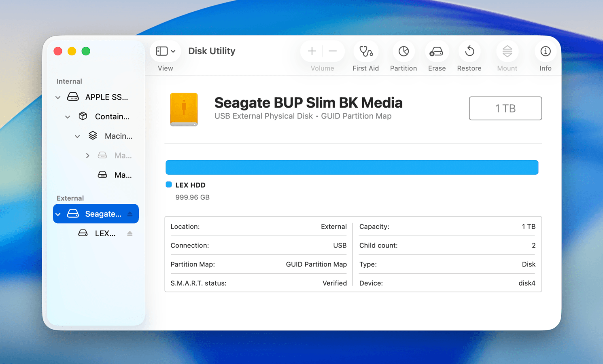The image size is (603, 364).
Task: Click the Connection: USB row
Action: [x=259, y=245]
